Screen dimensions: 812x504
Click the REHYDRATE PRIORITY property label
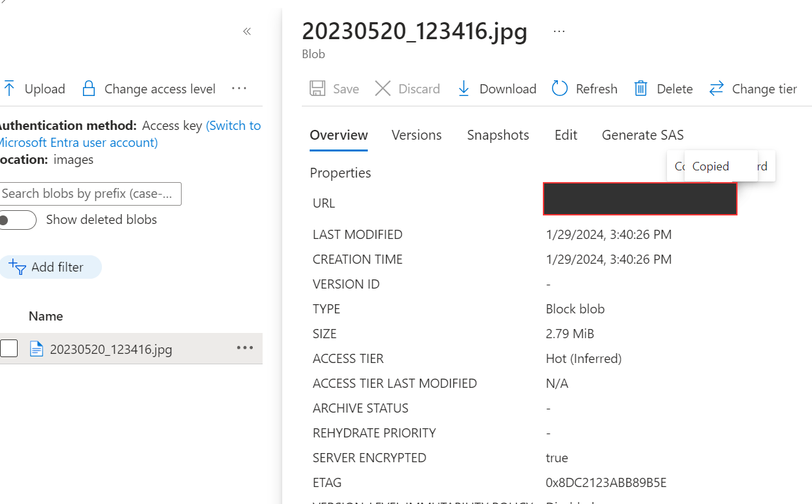pyautogui.click(x=374, y=433)
